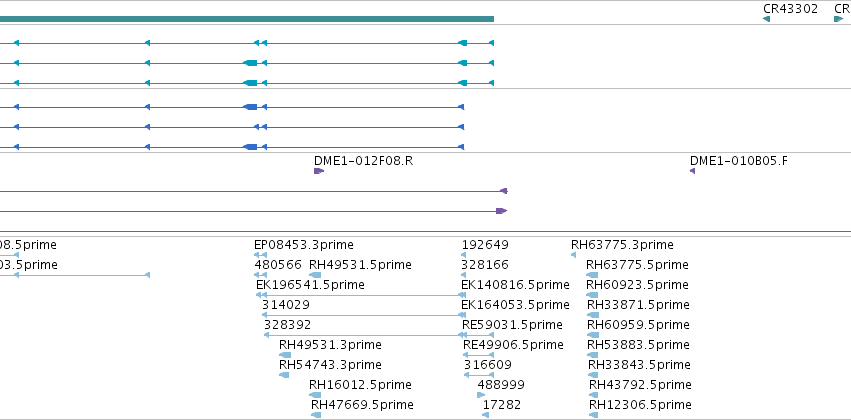Viewport: 851px width, 420px height.
Task: Select the 480566 label
Action: (x=278, y=265)
